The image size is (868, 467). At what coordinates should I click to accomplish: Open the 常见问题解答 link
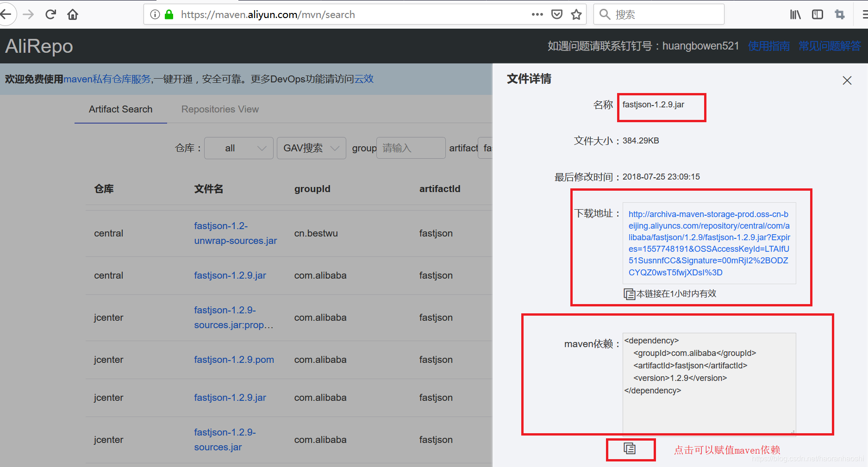point(830,46)
